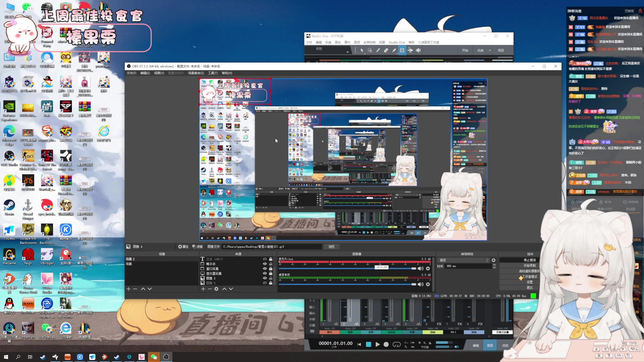Viewport: 644px width, 362px height.
Task: Open the 场景集合(S) menu
Action: (x=196, y=73)
